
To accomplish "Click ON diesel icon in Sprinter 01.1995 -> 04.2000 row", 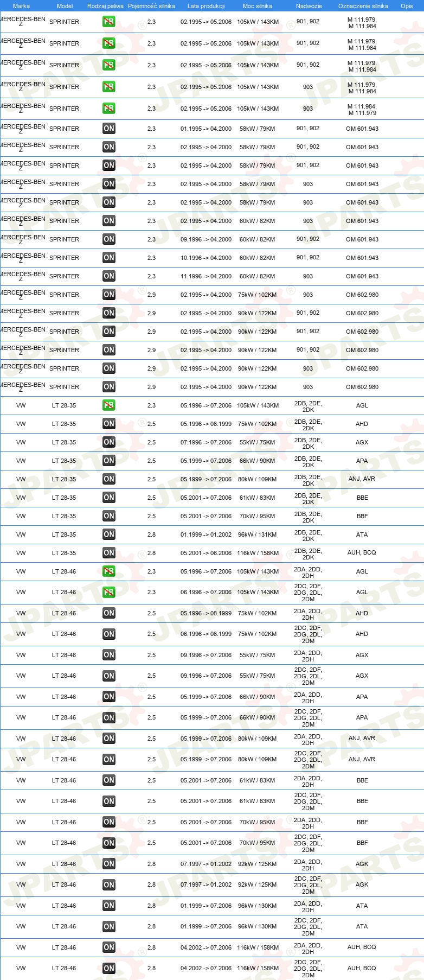I will [109, 129].
